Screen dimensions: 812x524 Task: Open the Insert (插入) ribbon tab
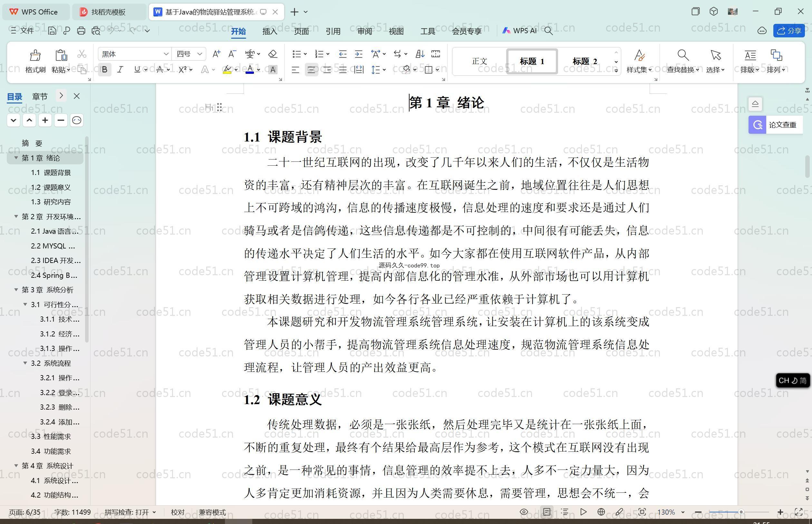pos(270,31)
